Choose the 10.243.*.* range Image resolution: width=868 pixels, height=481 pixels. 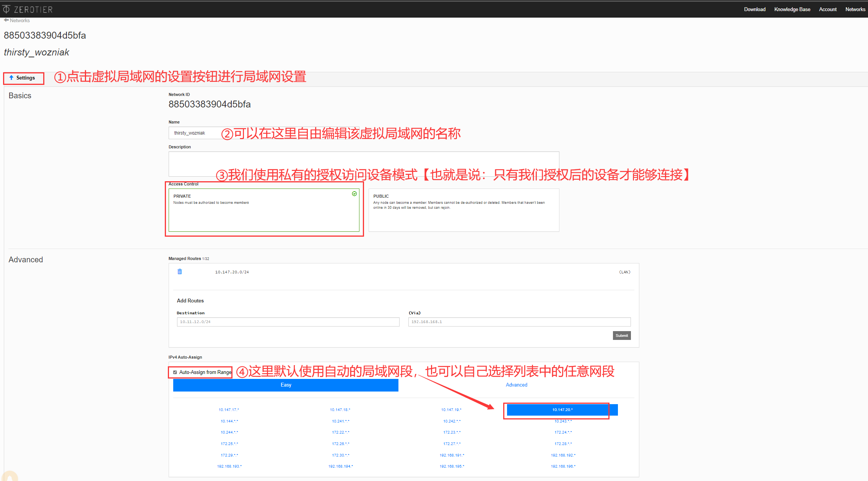pyautogui.click(x=563, y=421)
